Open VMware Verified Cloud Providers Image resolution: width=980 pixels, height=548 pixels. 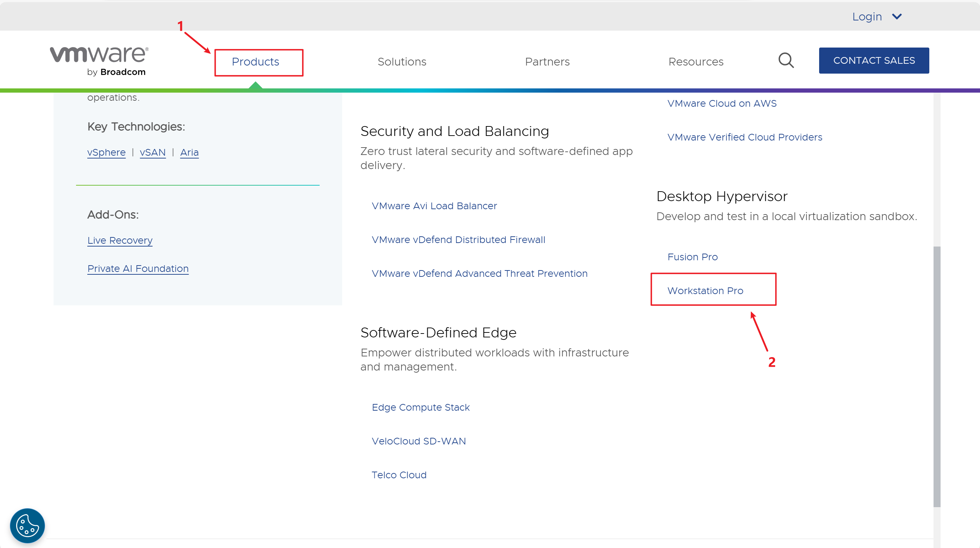coord(745,137)
